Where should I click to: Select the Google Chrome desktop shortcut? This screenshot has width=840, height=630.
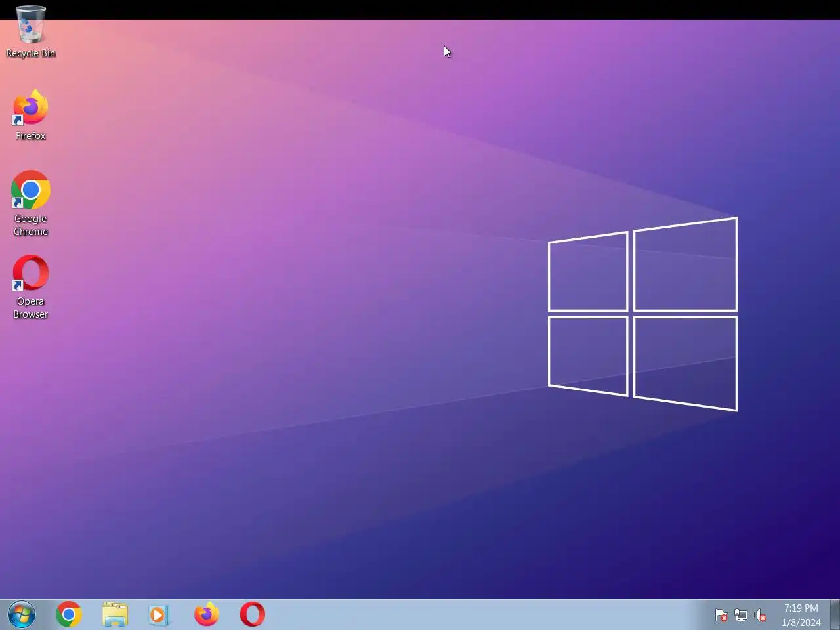point(30,203)
